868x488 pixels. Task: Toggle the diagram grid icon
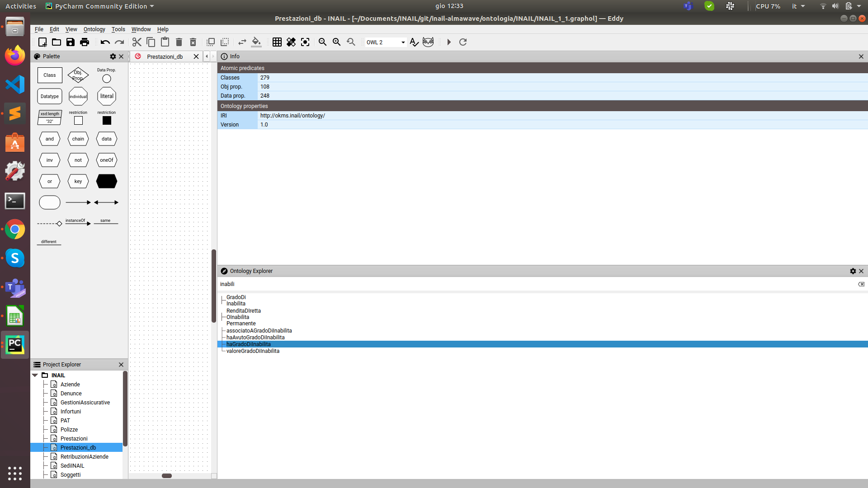[277, 42]
